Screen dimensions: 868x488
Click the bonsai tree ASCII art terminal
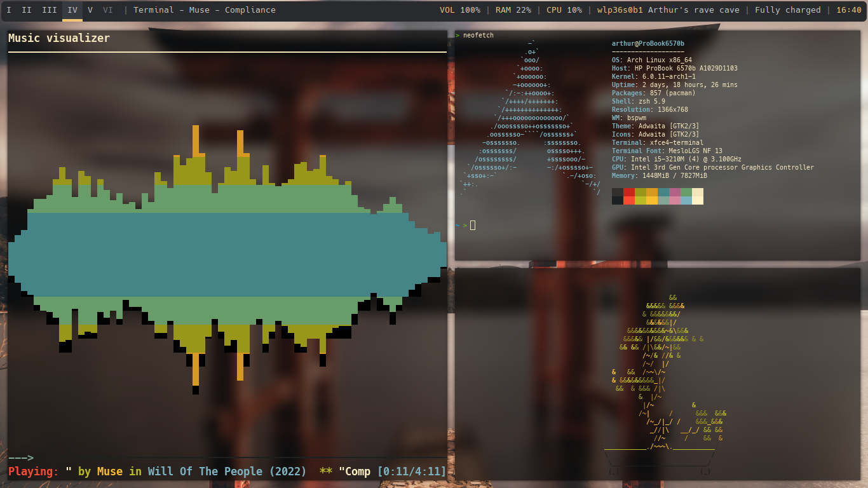(657, 374)
